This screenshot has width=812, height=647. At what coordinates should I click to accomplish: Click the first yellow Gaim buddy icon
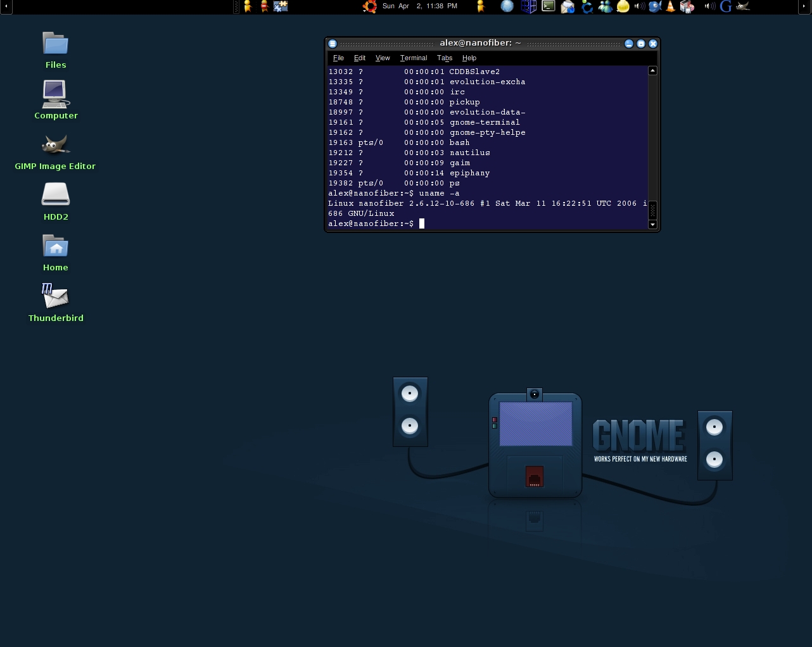[x=248, y=6]
